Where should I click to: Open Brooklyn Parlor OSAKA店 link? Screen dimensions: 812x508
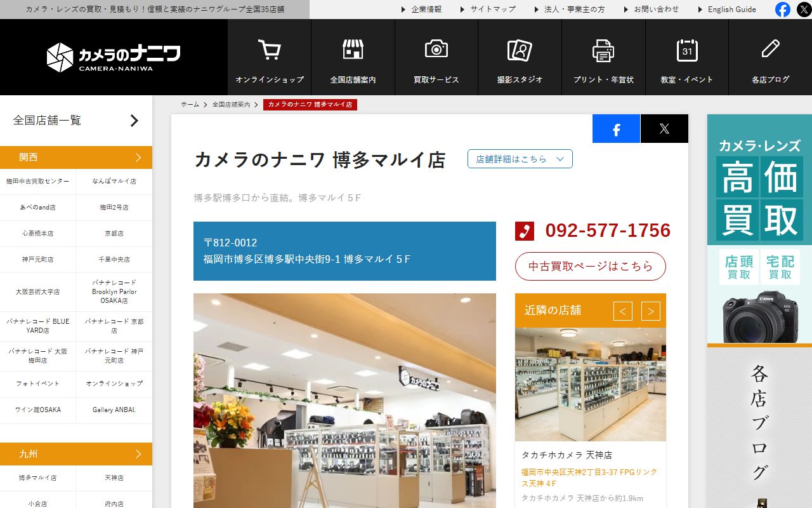point(114,292)
